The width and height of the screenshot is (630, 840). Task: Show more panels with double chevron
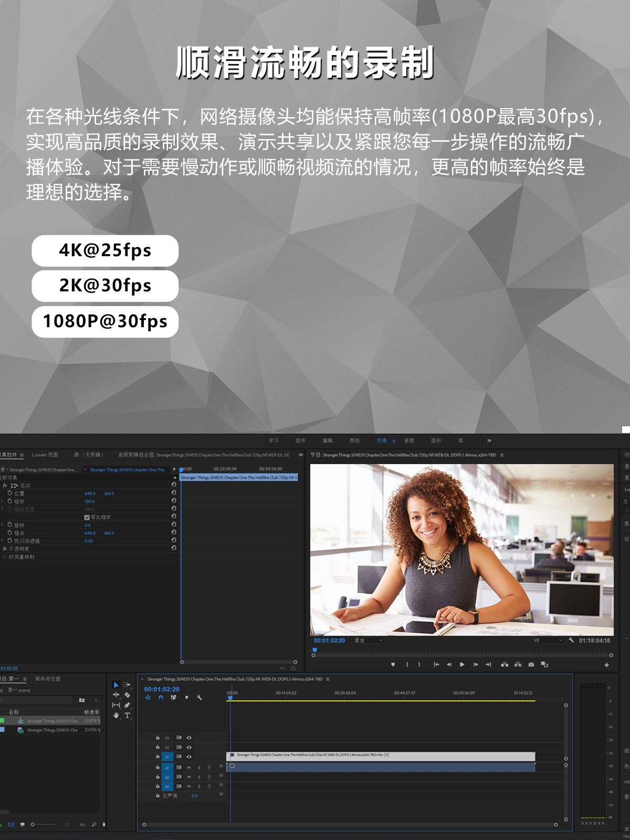(489, 440)
